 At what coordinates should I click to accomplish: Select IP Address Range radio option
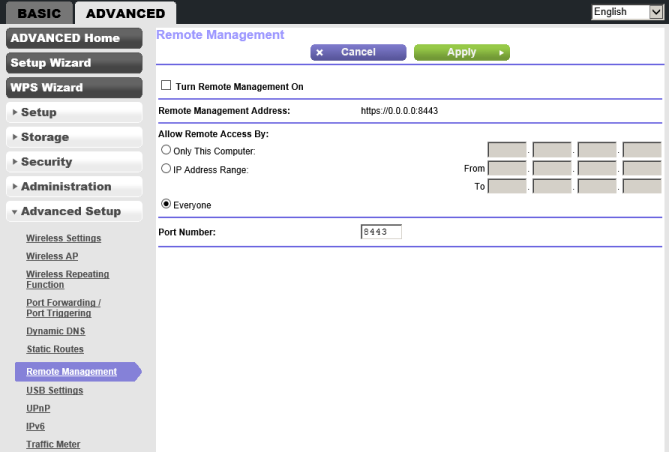click(x=166, y=168)
